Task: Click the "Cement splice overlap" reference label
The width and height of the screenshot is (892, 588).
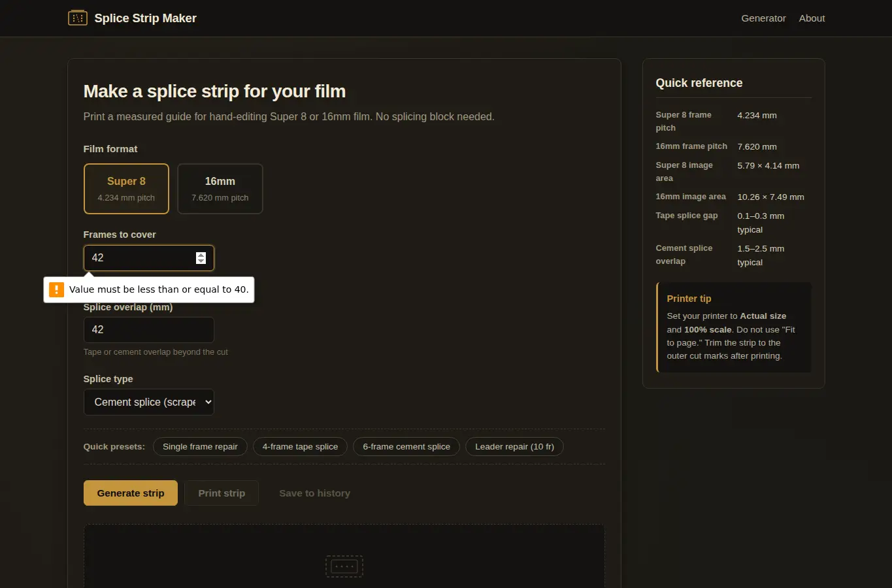Action: coord(684,255)
